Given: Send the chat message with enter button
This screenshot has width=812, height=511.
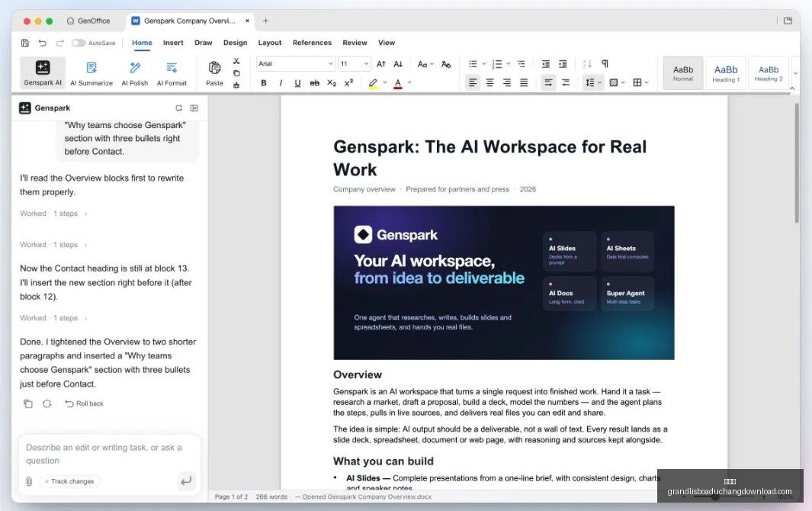Looking at the screenshot, I should 186,481.
